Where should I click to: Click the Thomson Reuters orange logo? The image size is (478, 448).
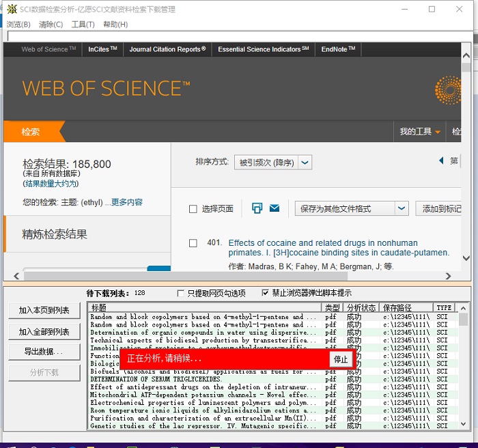[x=448, y=89]
